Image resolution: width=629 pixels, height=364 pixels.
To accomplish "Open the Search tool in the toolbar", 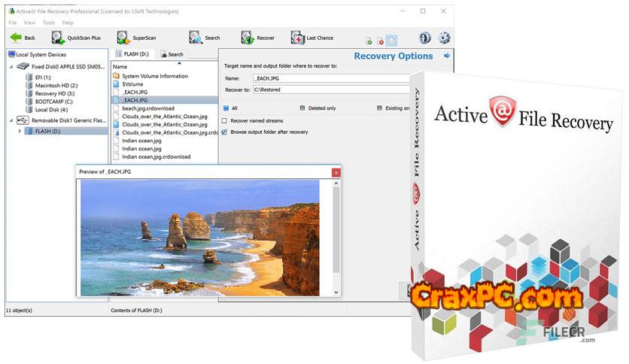I will click(x=204, y=38).
